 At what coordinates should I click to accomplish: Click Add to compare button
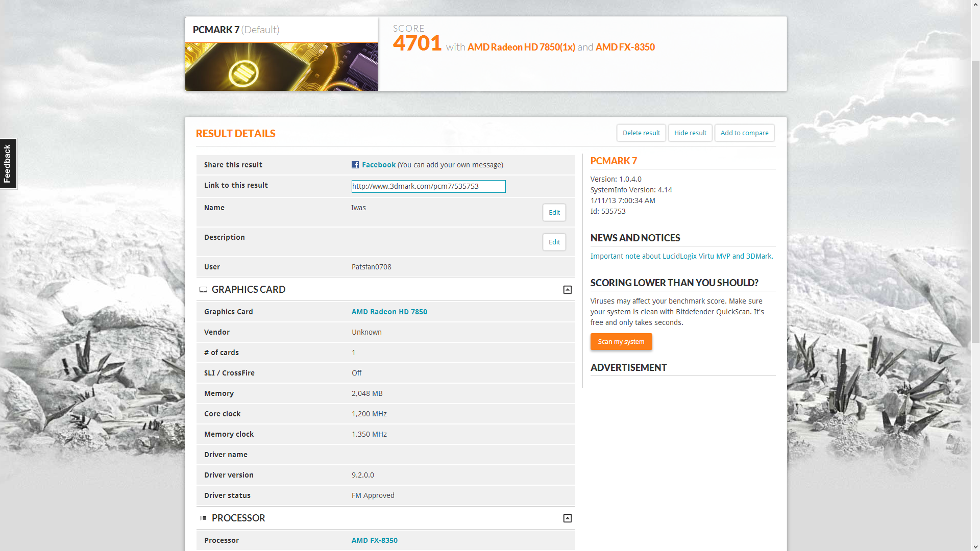tap(744, 133)
